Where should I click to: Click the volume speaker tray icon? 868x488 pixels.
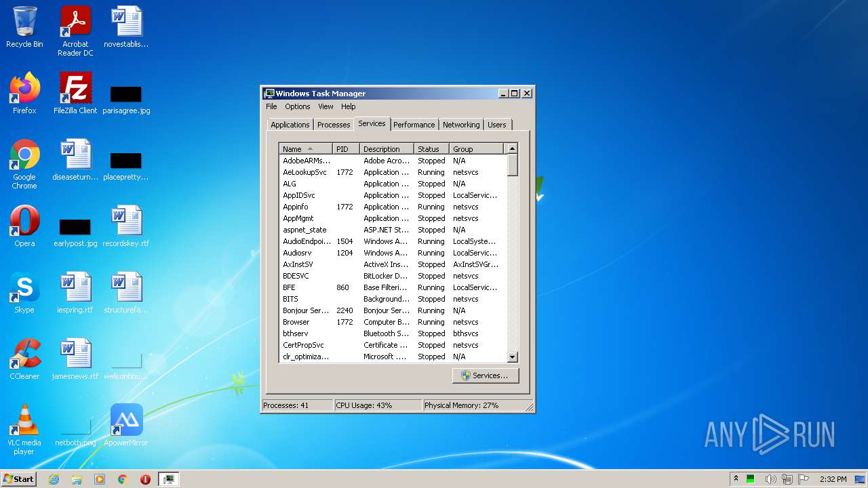click(771, 479)
